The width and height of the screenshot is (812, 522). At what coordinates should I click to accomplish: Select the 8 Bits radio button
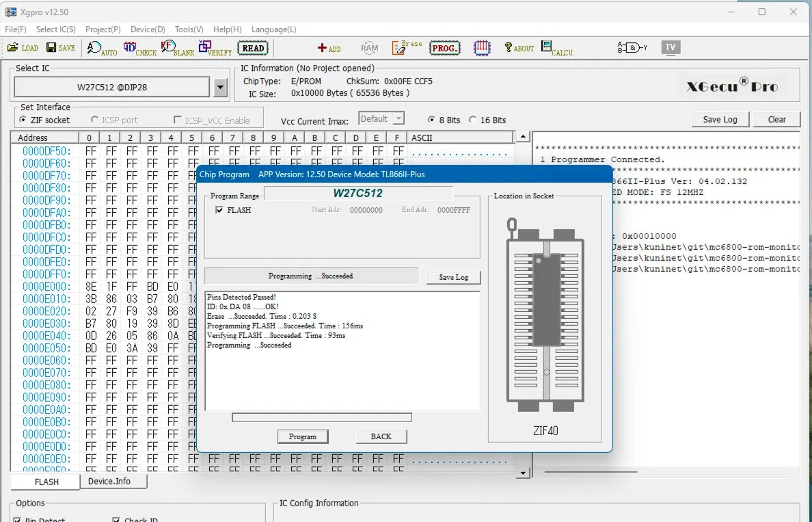(431, 120)
